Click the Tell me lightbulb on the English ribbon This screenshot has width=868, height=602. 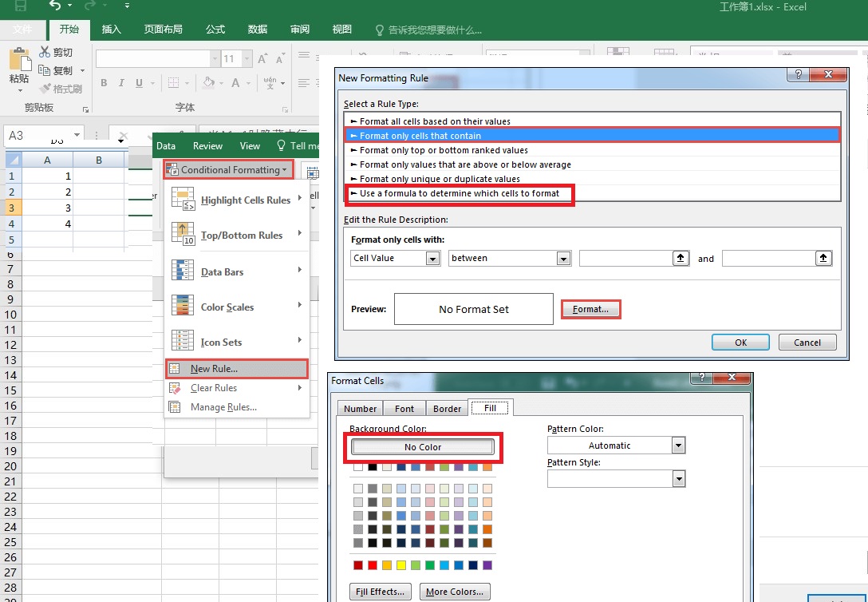[281, 145]
